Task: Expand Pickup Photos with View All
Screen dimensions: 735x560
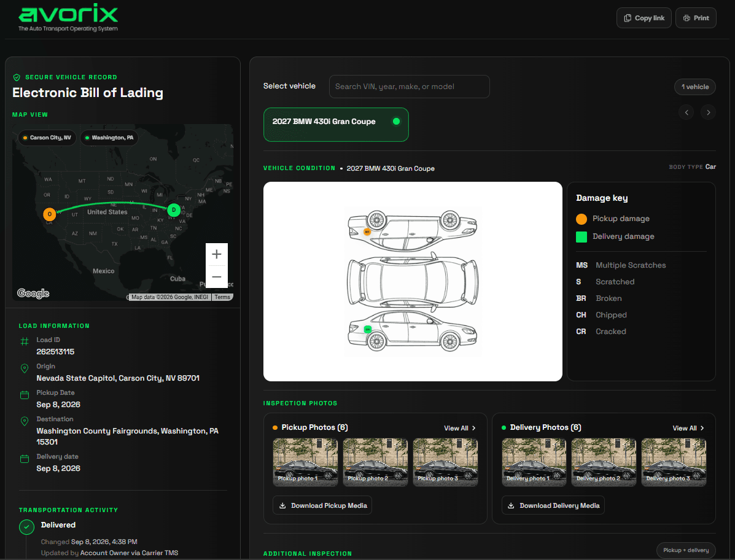Action: coord(460,429)
